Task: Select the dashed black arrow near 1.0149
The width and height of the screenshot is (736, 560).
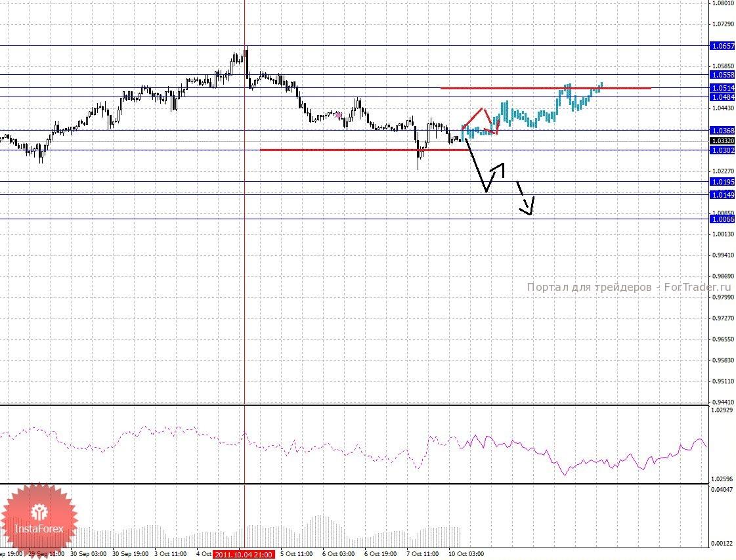Action: [526, 198]
